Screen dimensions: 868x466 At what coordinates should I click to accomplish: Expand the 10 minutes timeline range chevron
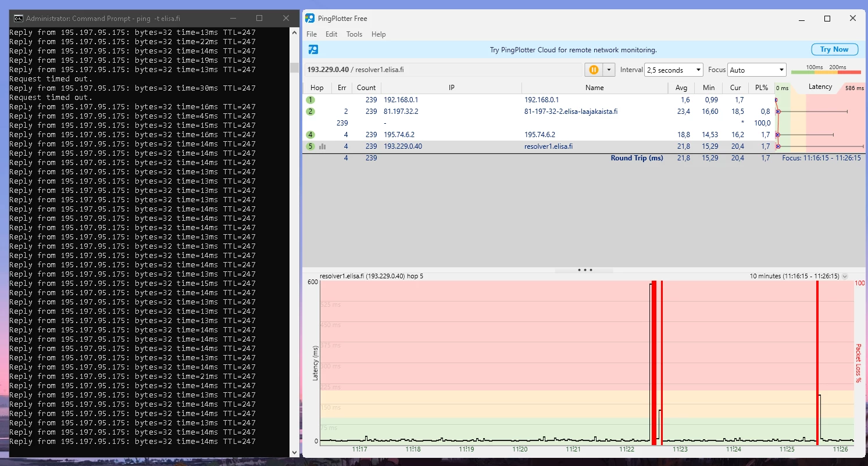(845, 277)
